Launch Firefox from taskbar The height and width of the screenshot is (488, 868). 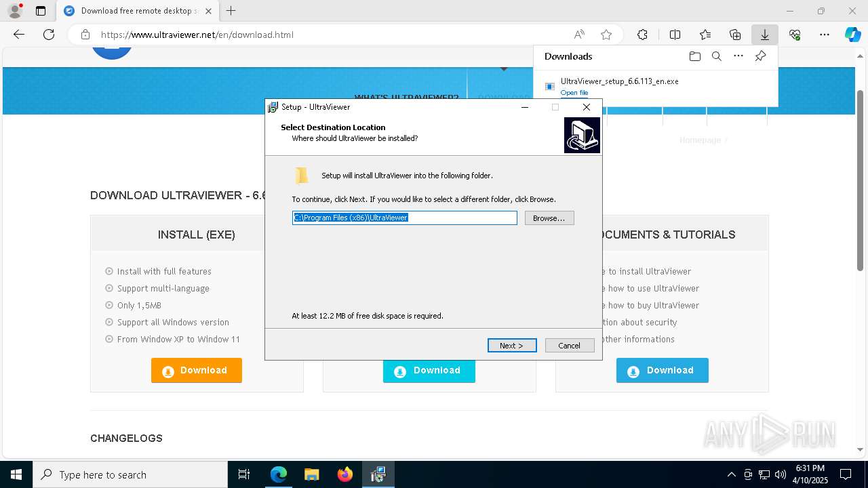(345, 474)
